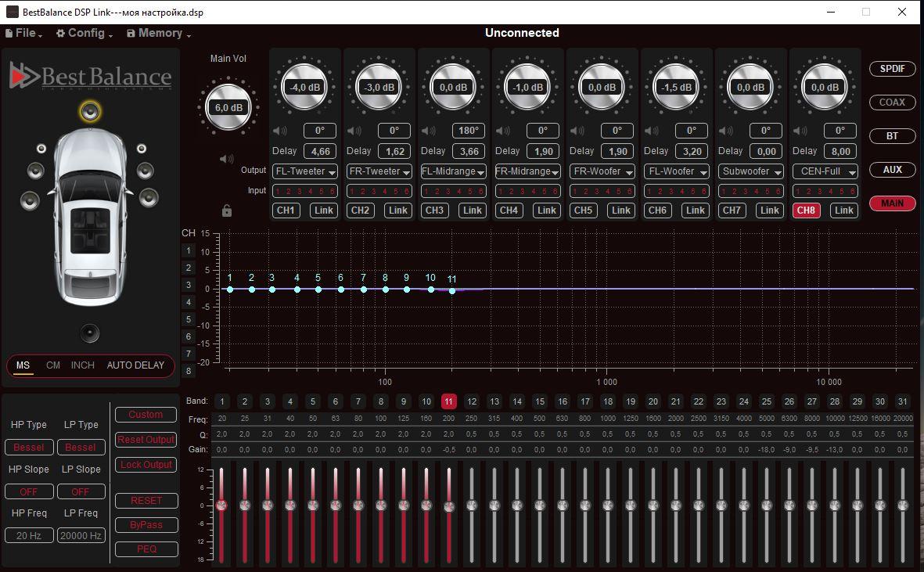The height and width of the screenshot is (572, 924).
Task: Toggle CH1 phase 0° button
Action: pos(320,130)
